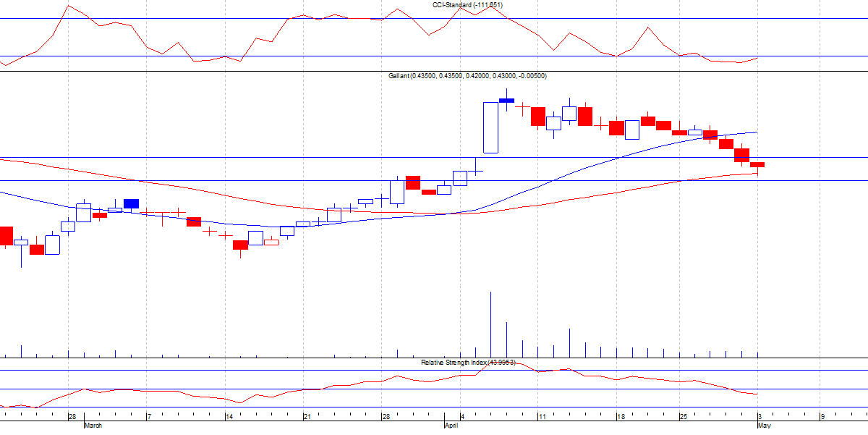Click date label 3 above May

pyautogui.click(x=759, y=418)
